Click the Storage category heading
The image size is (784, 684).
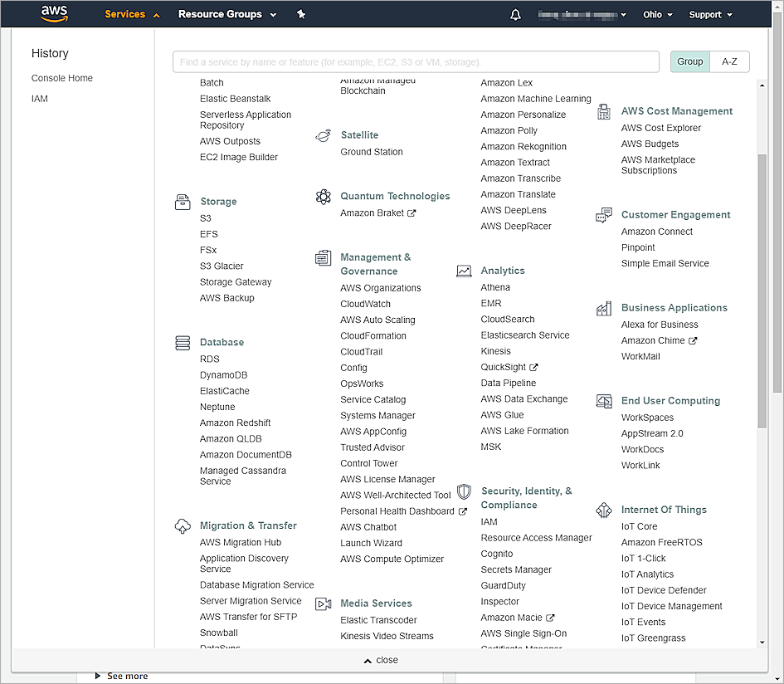[218, 201]
